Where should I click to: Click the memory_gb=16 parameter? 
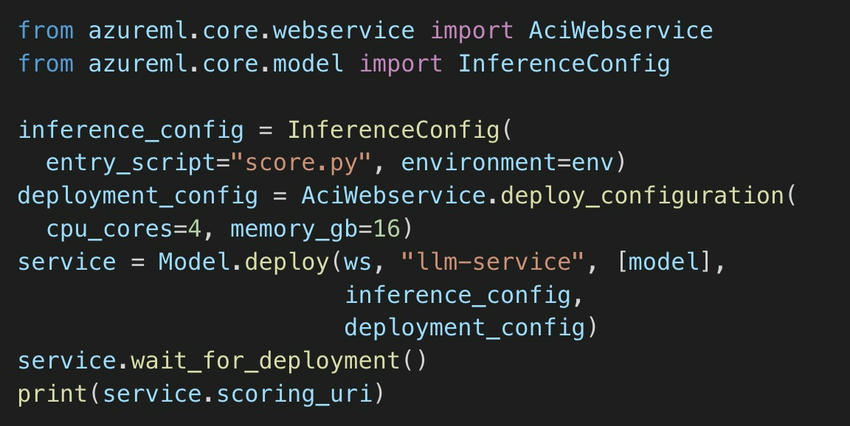point(315,229)
